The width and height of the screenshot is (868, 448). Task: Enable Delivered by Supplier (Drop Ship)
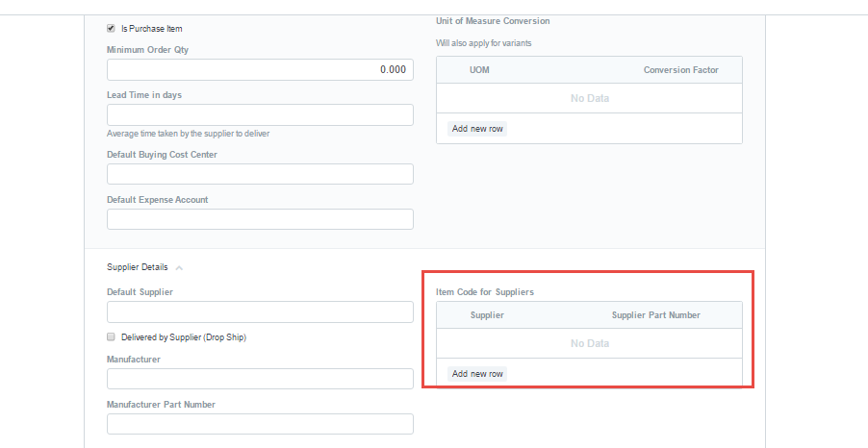pos(111,336)
